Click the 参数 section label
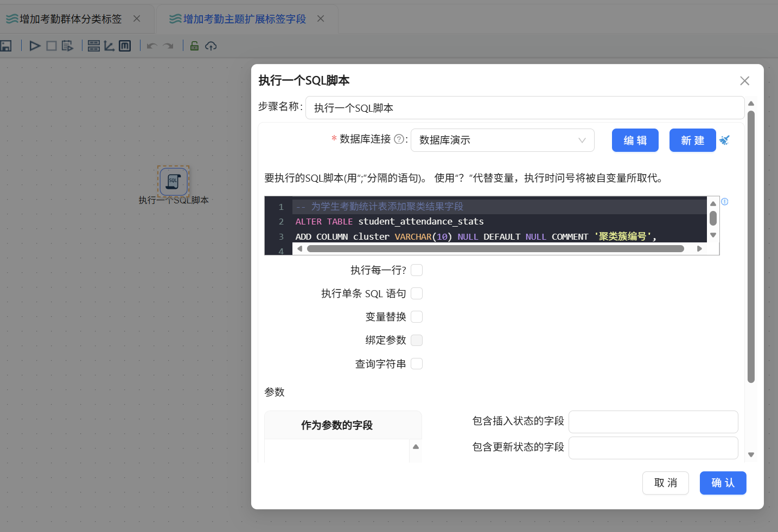The width and height of the screenshot is (778, 532). pos(275,392)
